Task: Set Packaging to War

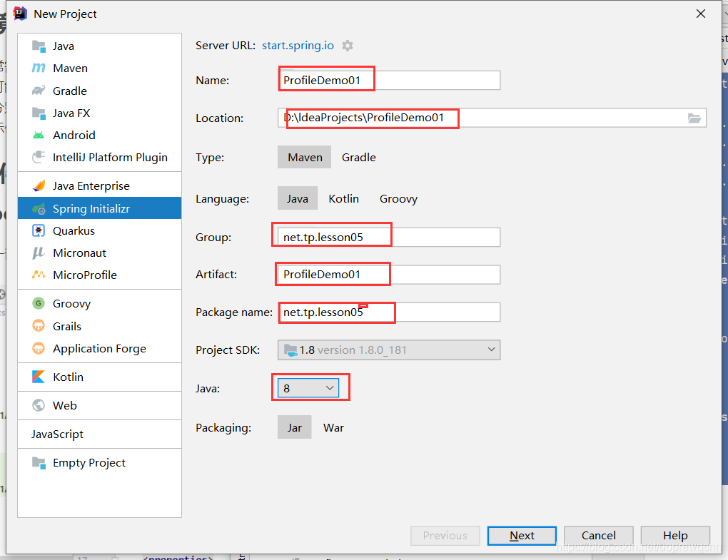Action: [333, 428]
